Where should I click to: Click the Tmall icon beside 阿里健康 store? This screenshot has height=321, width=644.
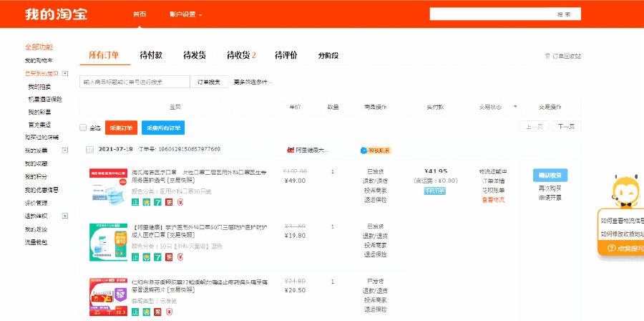291,150
